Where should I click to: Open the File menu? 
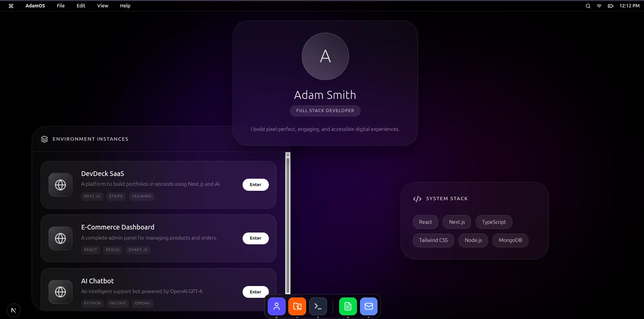[x=61, y=6]
